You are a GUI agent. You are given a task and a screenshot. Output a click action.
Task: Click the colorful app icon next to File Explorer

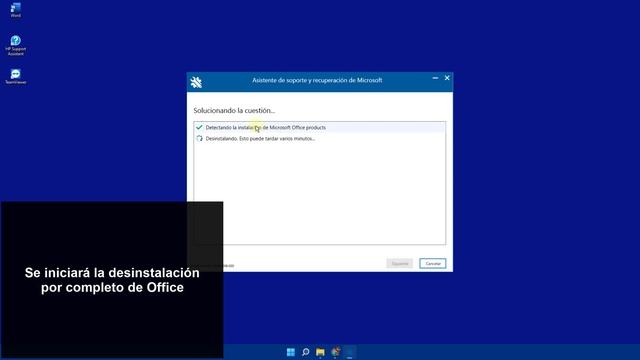[335, 352]
